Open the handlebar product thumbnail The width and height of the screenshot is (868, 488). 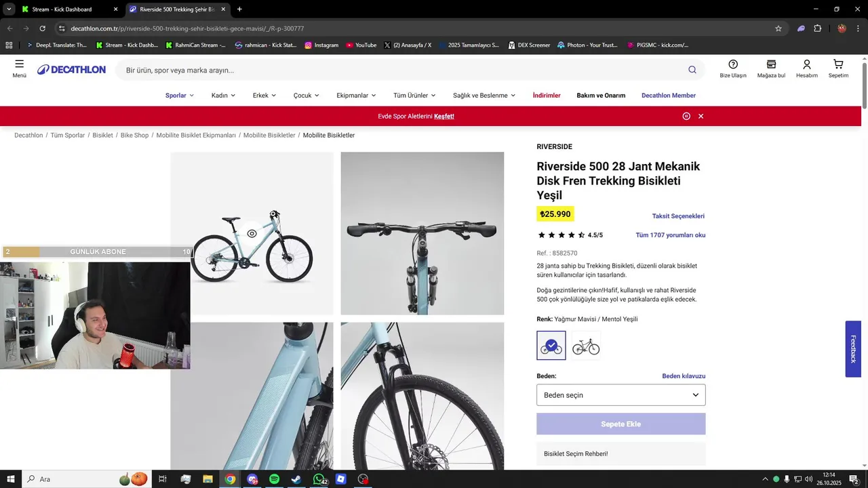coord(422,233)
